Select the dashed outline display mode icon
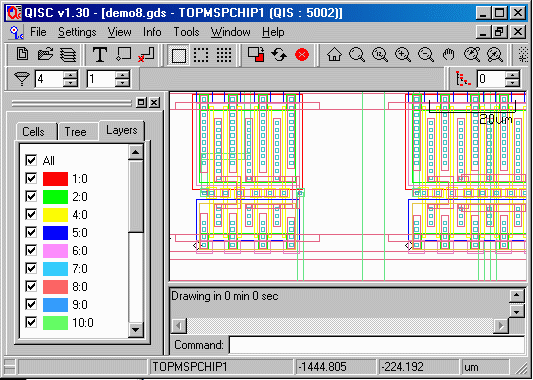This screenshot has width=533, height=380. [201, 55]
